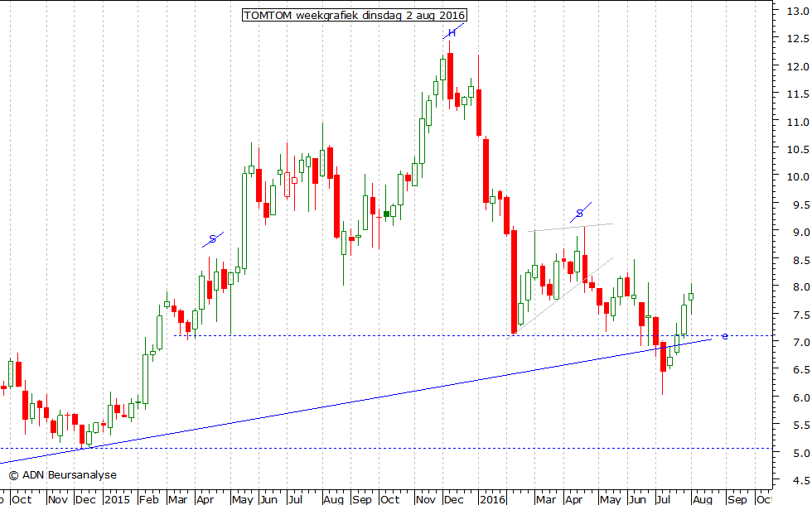Viewport: 812px width, 505px height.
Task: Click the 'Jun' label in the 2016 section
Action: [x=637, y=499]
